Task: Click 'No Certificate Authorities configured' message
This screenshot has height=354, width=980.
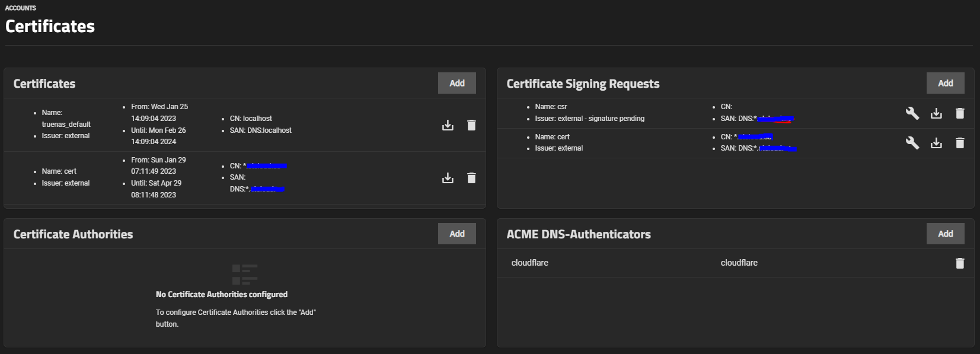Action: click(x=222, y=294)
